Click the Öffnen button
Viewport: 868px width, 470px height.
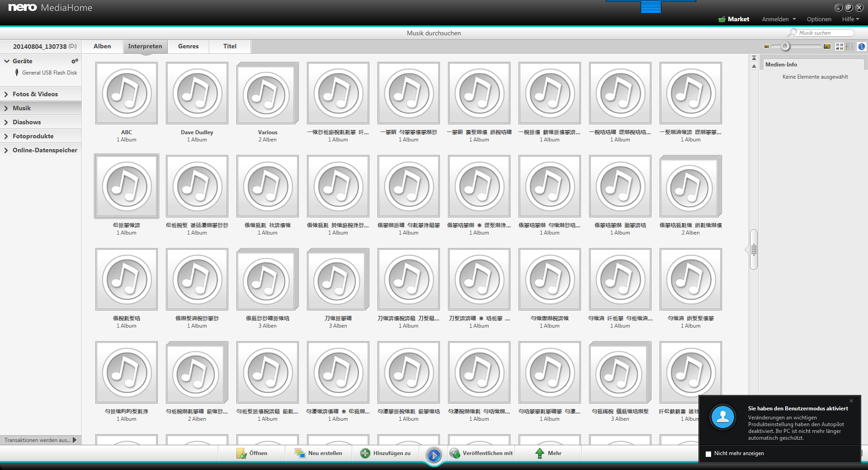(252, 453)
